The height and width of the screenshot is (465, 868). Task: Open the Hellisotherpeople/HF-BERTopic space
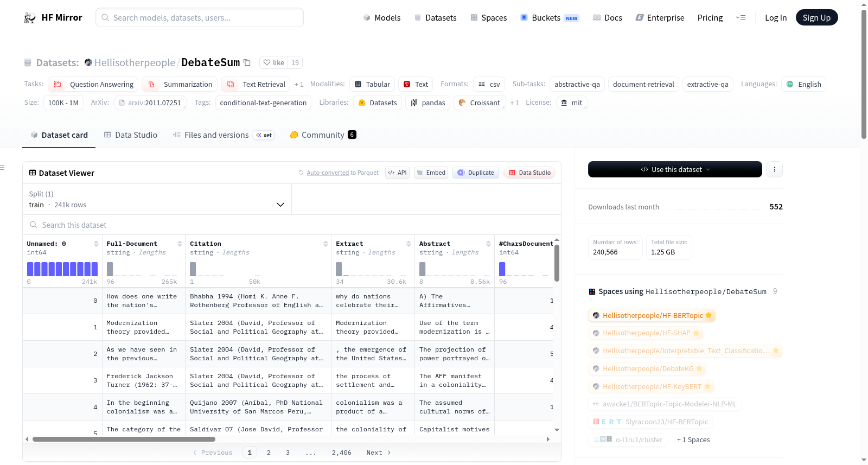coord(652,315)
